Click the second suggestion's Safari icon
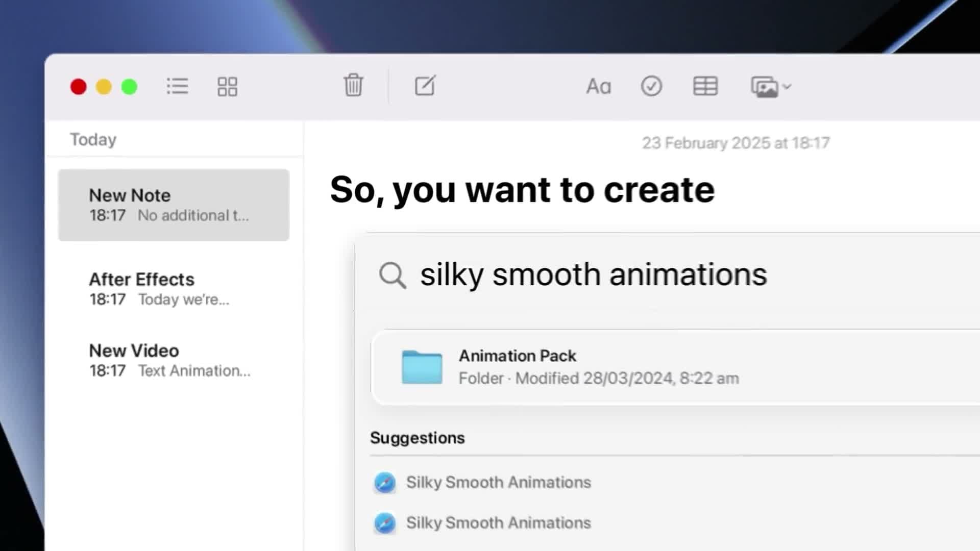The height and width of the screenshot is (551, 980). click(385, 523)
